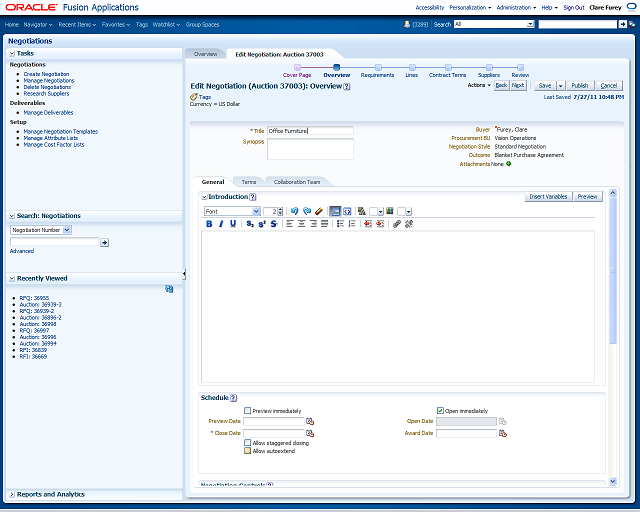Add hyperlink icon in editor
640x512 pixels.
point(397,224)
